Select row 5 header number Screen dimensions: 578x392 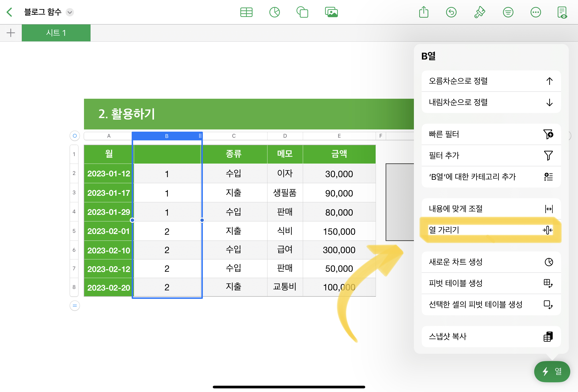tap(74, 231)
